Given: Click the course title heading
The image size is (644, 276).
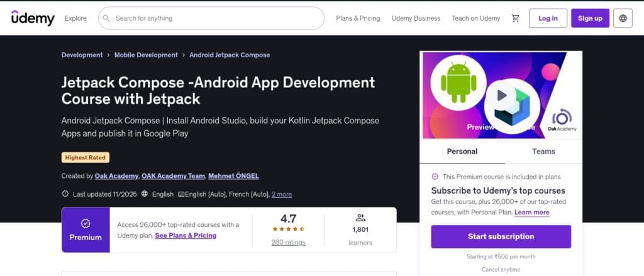Looking at the screenshot, I should coord(218,91).
